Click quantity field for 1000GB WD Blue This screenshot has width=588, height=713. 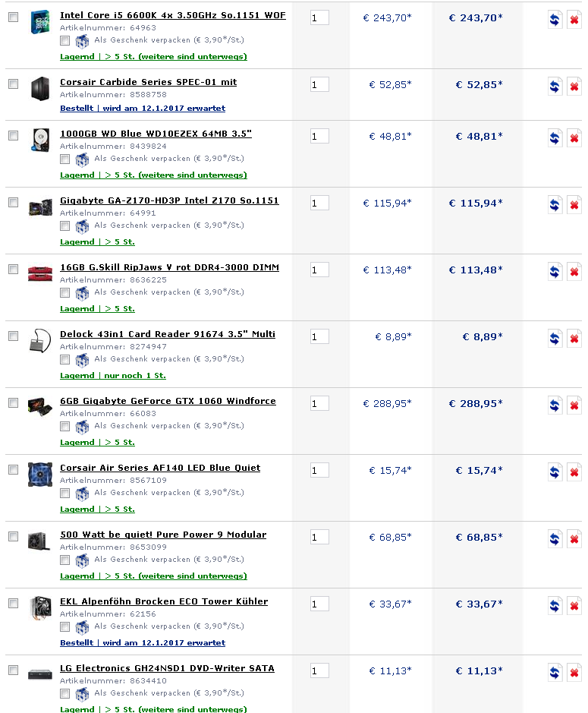(x=319, y=136)
